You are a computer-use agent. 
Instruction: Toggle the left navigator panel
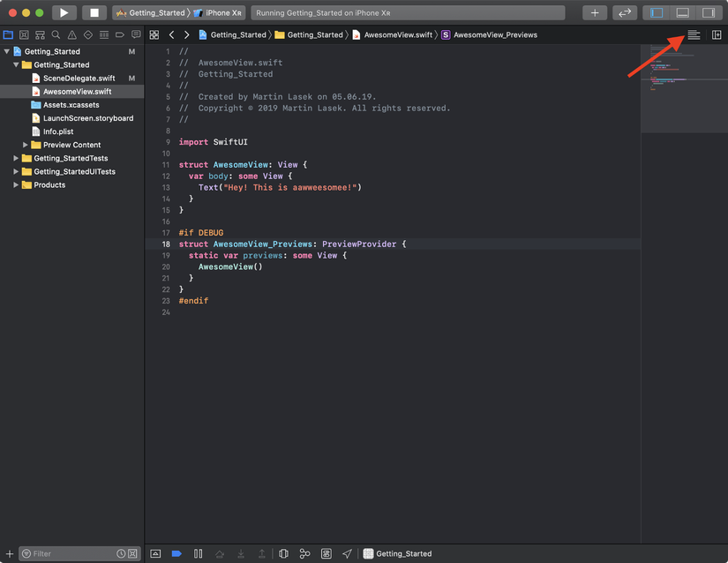point(656,13)
